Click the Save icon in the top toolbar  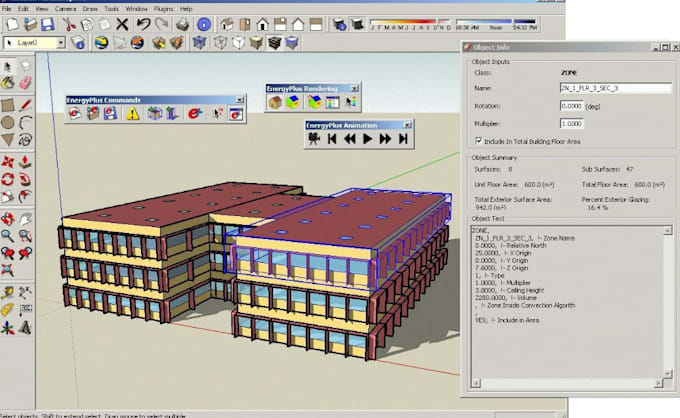click(x=50, y=23)
